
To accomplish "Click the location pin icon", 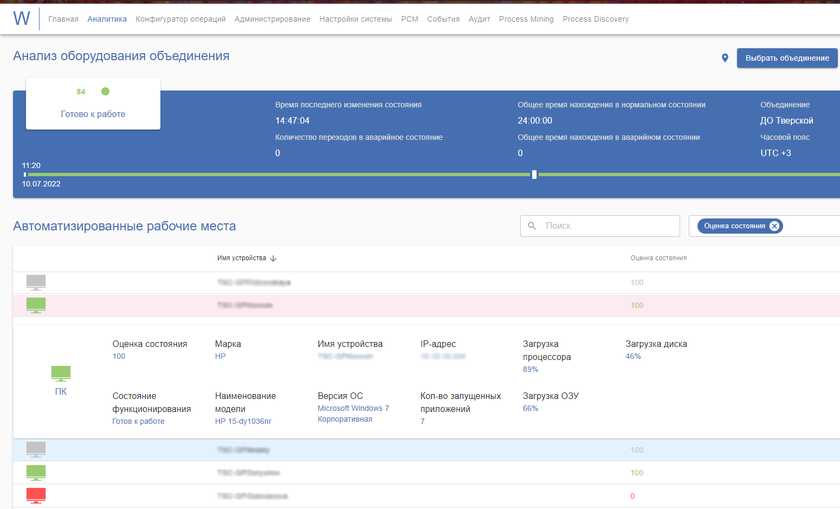I will [725, 58].
